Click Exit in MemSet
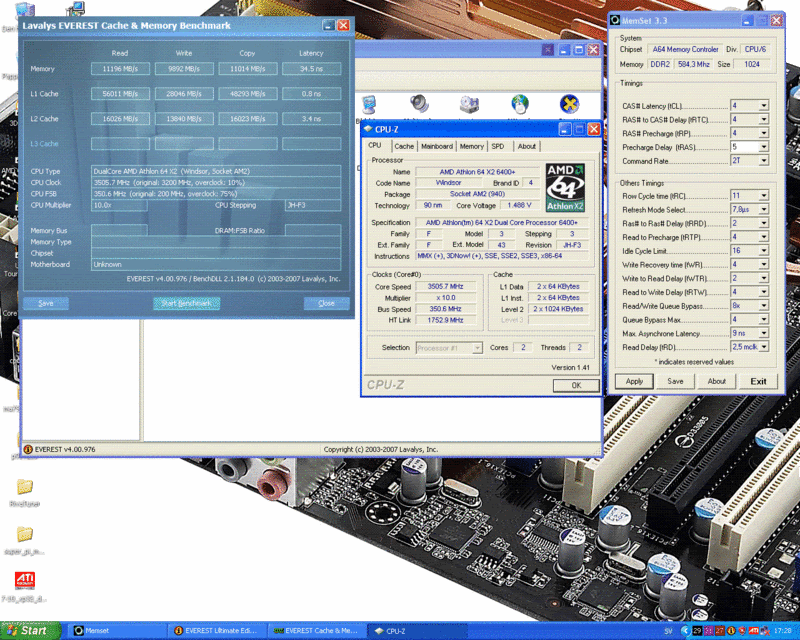This screenshot has height=640, width=800. (758, 381)
